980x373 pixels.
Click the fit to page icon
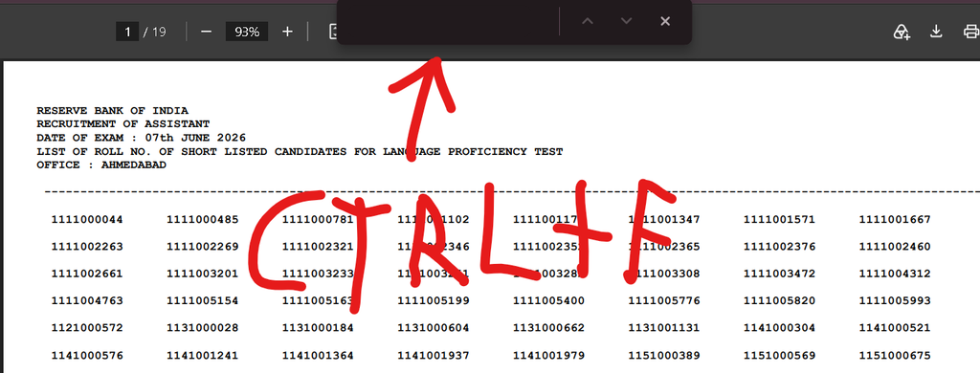pos(334,32)
